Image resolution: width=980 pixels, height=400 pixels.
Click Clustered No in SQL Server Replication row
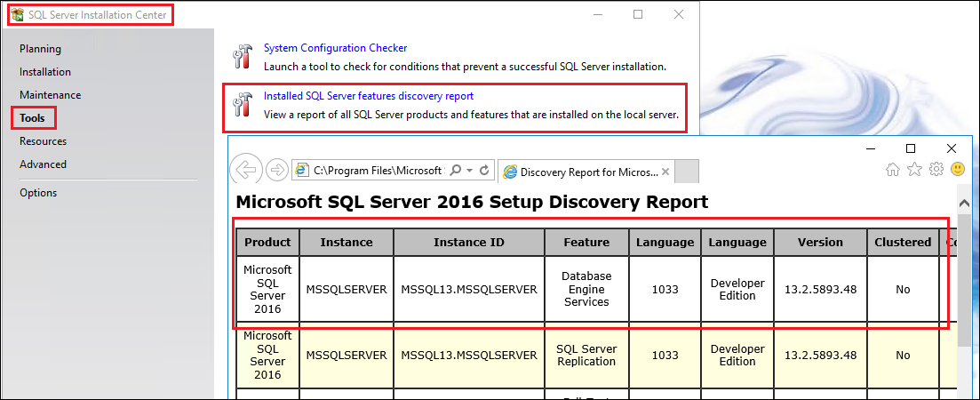point(903,355)
